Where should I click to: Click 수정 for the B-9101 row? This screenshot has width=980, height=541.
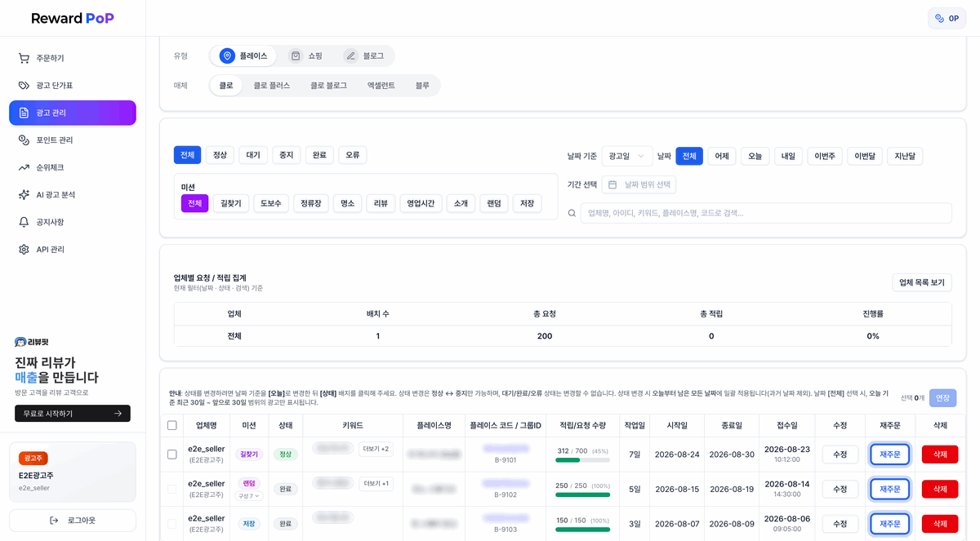(x=840, y=455)
